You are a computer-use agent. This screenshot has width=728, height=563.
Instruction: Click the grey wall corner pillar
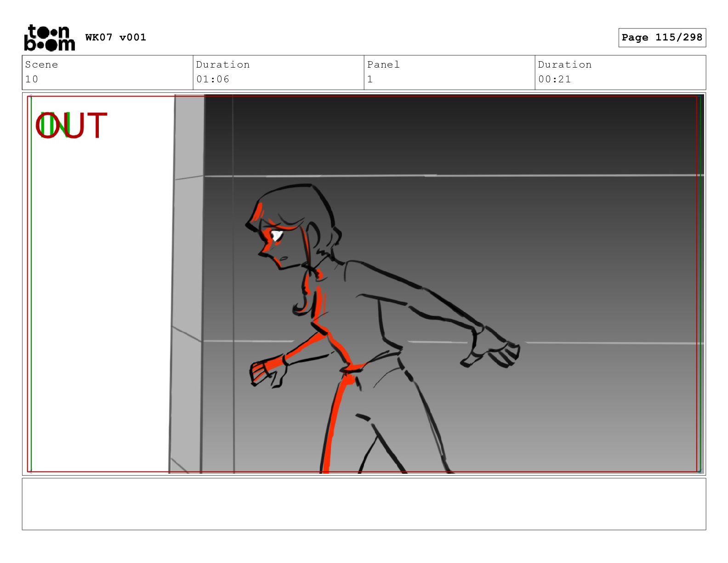(x=186, y=284)
